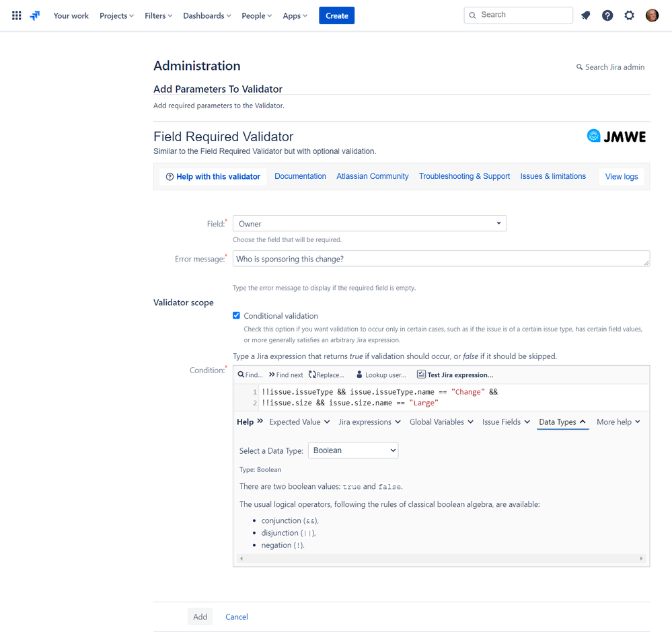Open the user profile avatar
The height and width of the screenshot is (632, 672).
(x=652, y=15)
